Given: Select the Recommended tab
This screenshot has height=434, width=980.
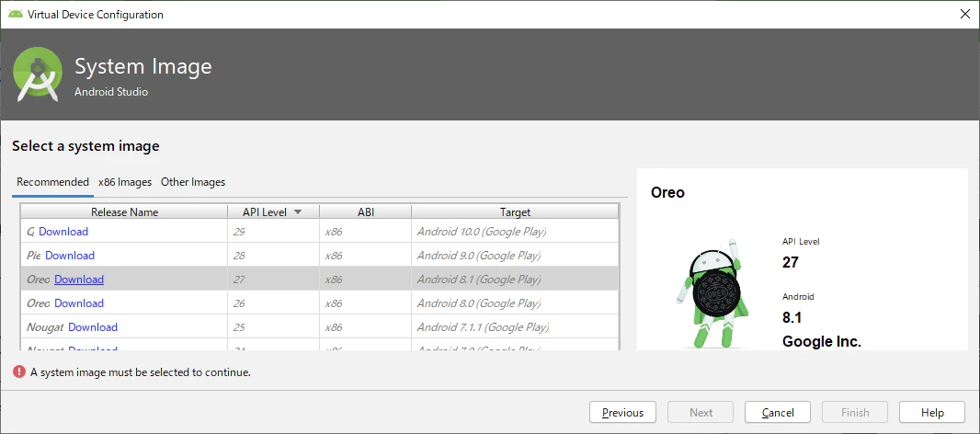Looking at the screenshot, I should coord(52,182).
